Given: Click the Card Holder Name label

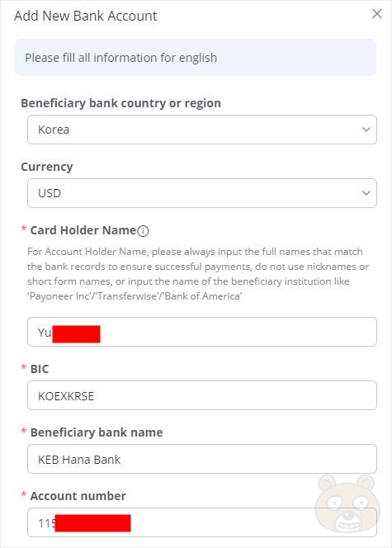Looking at the screenshot, I should (83, 230).
